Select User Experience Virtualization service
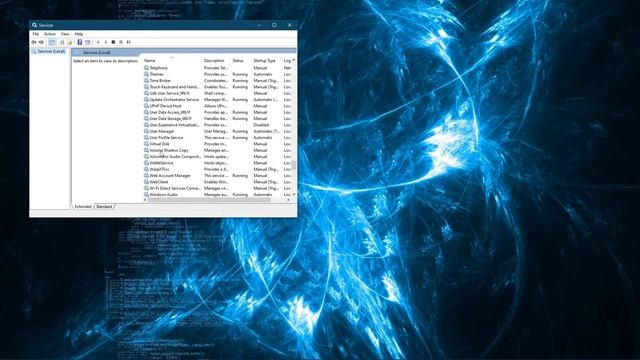Viewport: 640px width, 360px height. (x=217, y=125)
